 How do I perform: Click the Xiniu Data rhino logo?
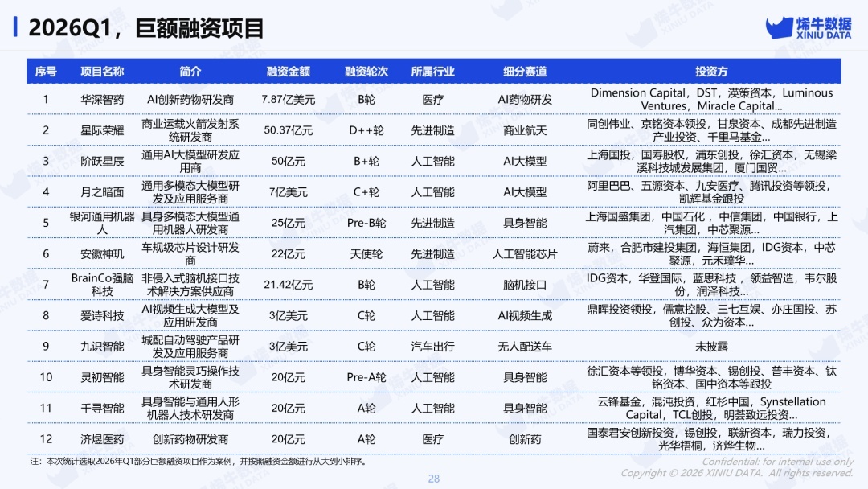[x=779, y=28]
